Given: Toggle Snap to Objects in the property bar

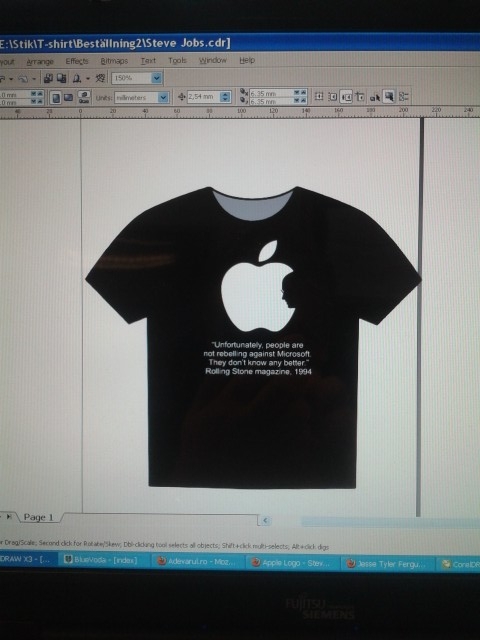Looking at the screenshot, I should tap(346, 97).
